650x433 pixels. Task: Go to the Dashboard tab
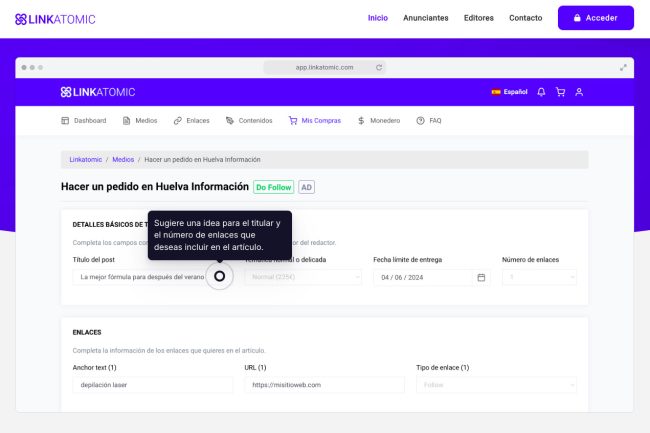point(84,120)
